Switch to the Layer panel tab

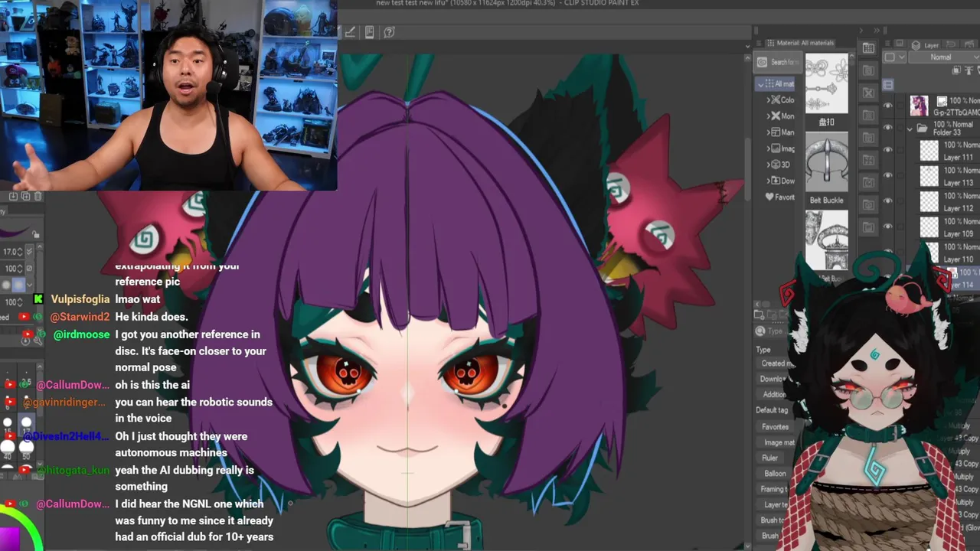[x=926, y=45]
